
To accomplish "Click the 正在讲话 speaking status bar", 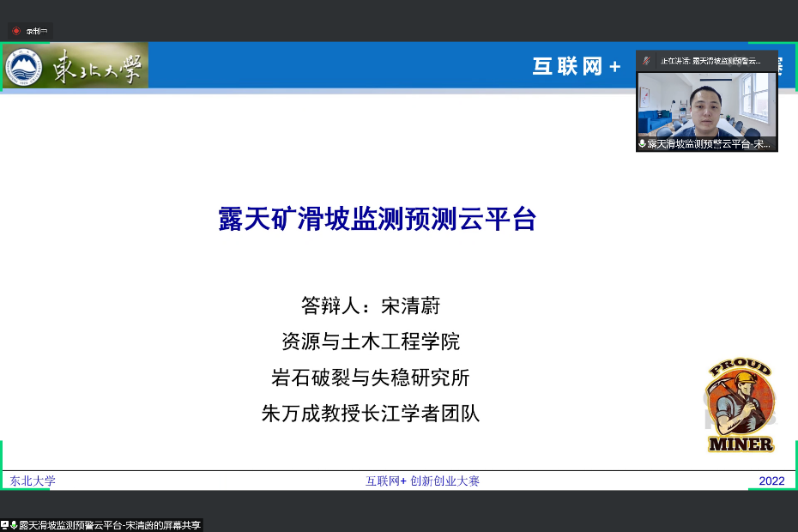I will point(710,61).
